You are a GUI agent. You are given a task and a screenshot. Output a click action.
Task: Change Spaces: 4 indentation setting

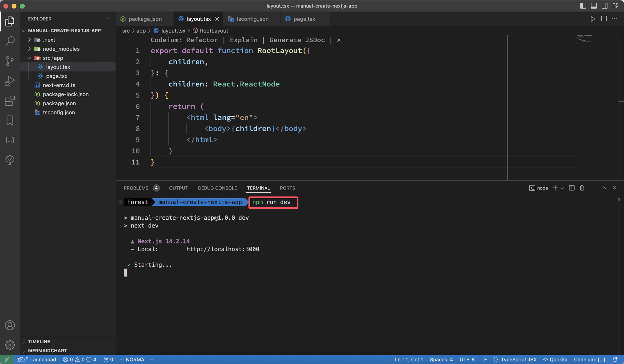pyautogui.click(x=441, y=359)
